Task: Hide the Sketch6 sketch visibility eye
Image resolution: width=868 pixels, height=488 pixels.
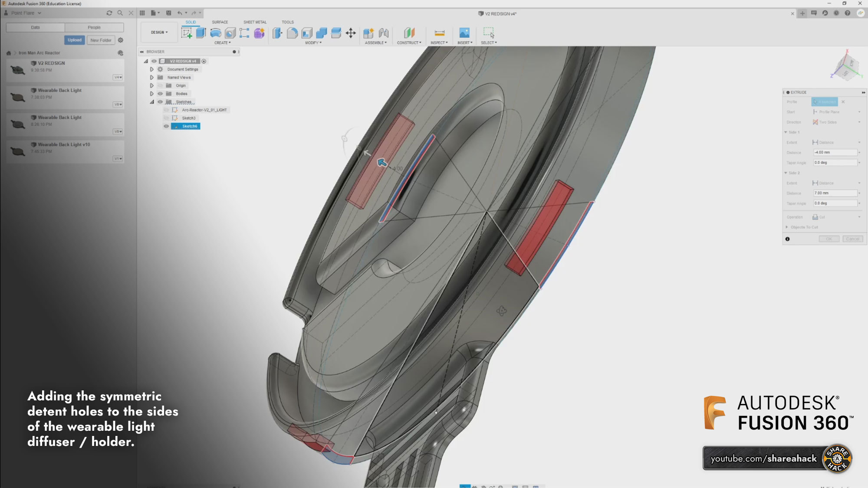Action: point(166,126)
